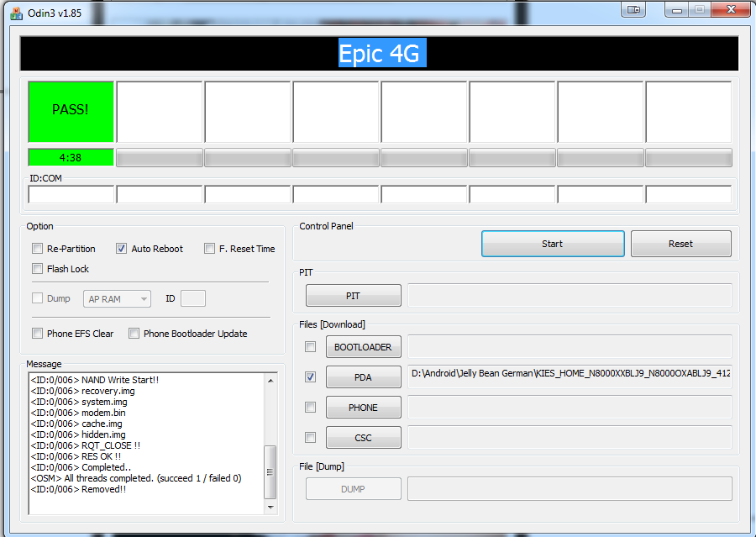Screen dimensions: 756x537
Task: Select the 'recovery.img' log line
Action: click(x=83, y=391)
